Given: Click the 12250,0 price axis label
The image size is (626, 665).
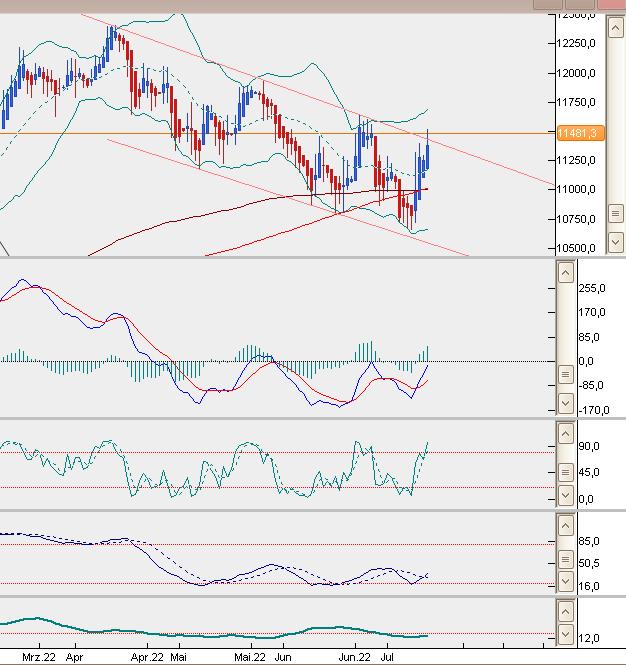Looking at the screenshot, I should point(576,43).
